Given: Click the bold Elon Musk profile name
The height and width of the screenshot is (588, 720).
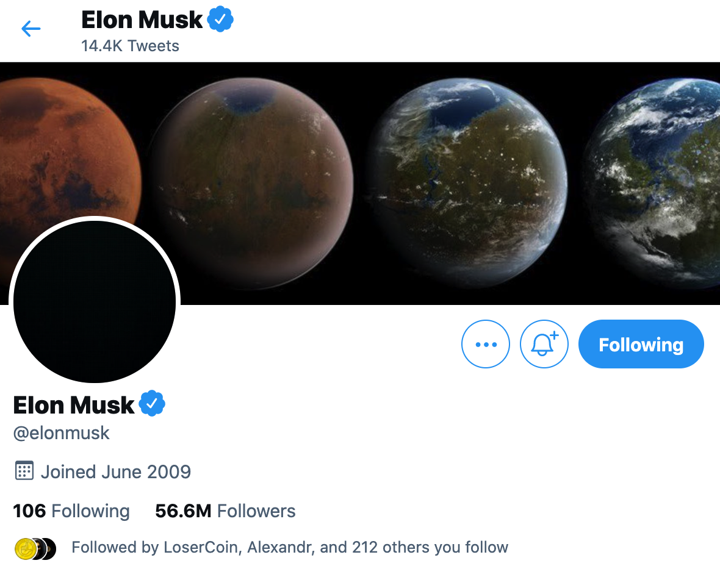Looking at the screenshot, I should pos(73,405).
